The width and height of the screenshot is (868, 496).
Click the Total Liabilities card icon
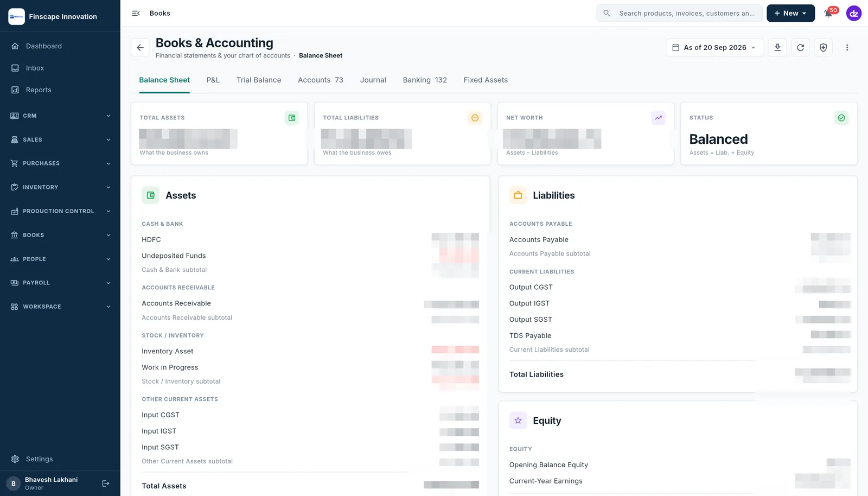click(x=475, y=118)
